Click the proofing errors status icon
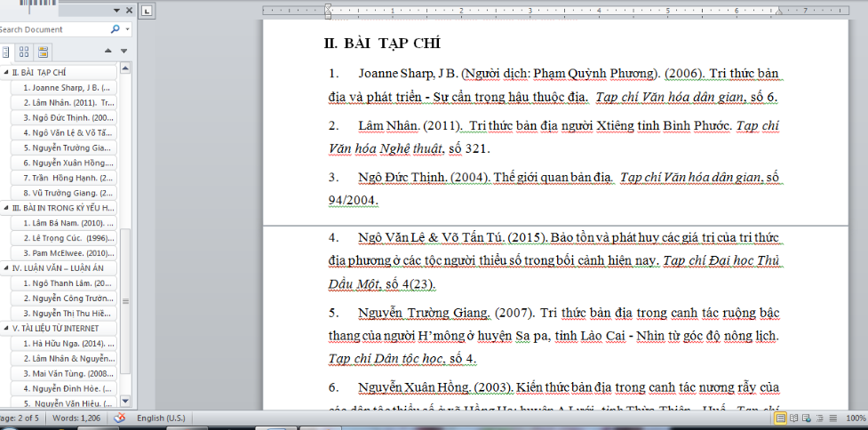The height and width of the screenshot is (430, 868). pos(120,418)
